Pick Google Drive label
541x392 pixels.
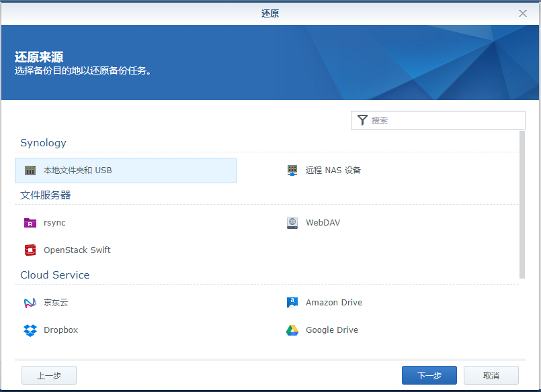pyautogui.click(x=332, y=330)
